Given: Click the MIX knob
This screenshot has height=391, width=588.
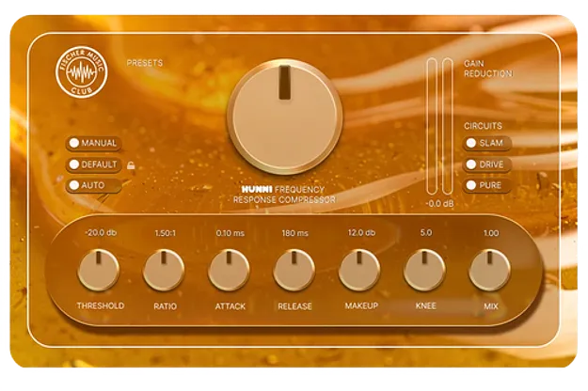Looking at the screenshot, I should point(490,270).
